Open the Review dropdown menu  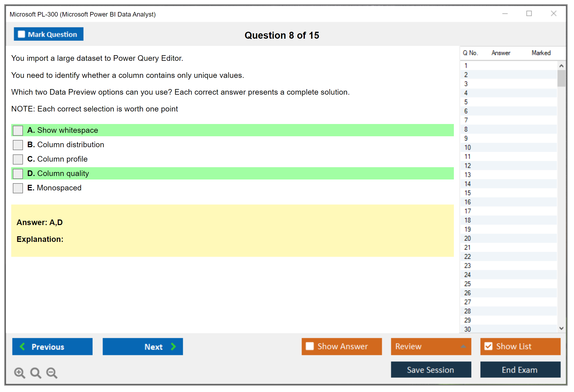(463, 346)
